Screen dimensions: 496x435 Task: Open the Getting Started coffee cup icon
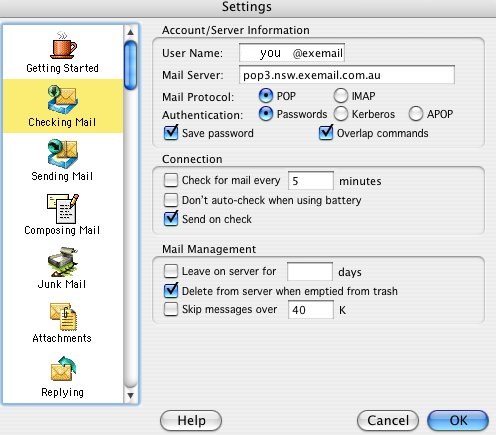pyautogui.click(x=63, y=45)
